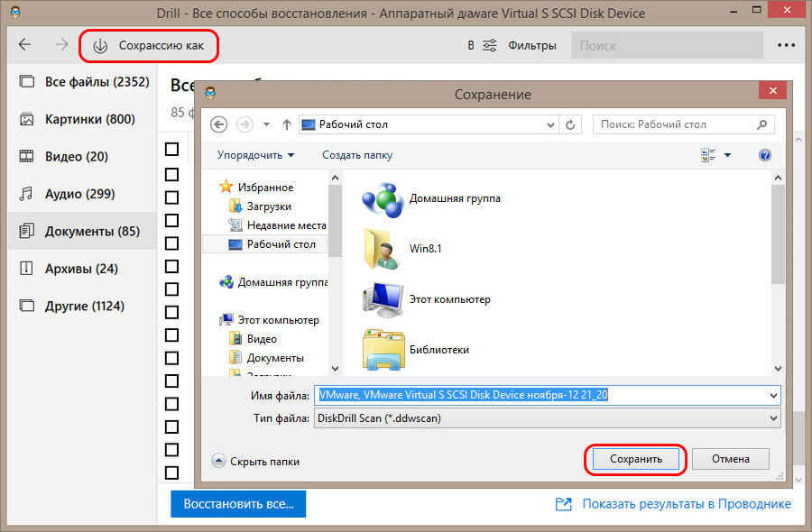Image resolution: width=812 pixels, height=532 pixels.
Task: Click Восстановить все... button
Action: [x=238, y=503]
